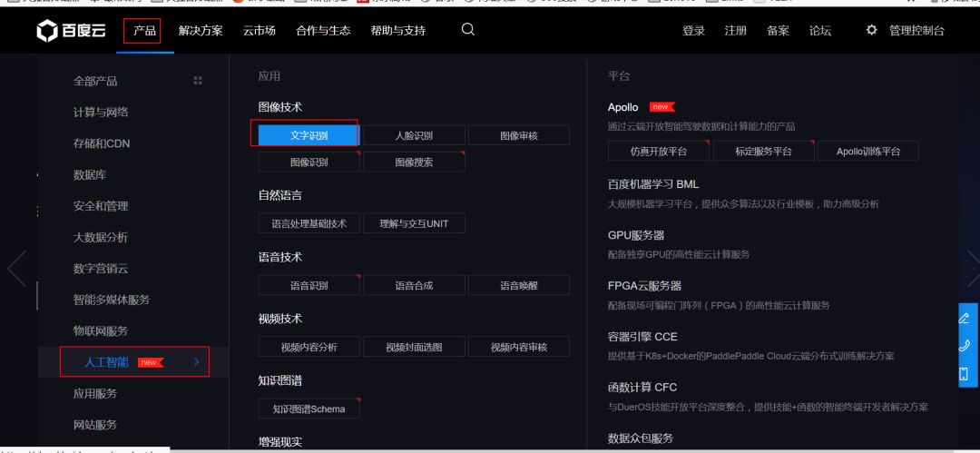Click the 图像搜索 button
This screenshot has width=980, height=453.
[x=414, y=162]
